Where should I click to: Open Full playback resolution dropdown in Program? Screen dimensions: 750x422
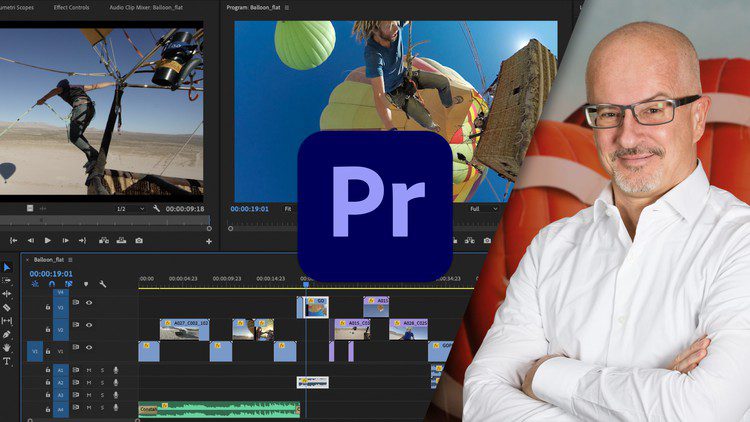(484, 209)
